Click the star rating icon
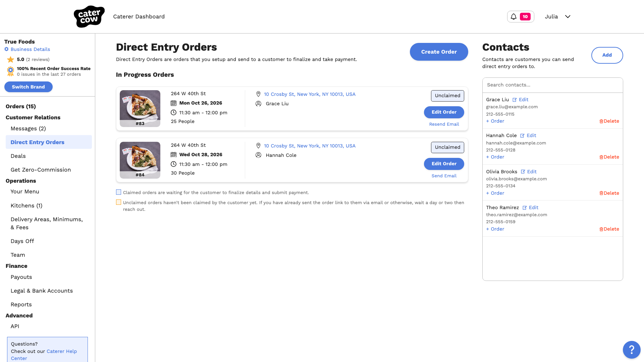The height and width of the screenshot is (362, 644). click(x=11, y=59)
